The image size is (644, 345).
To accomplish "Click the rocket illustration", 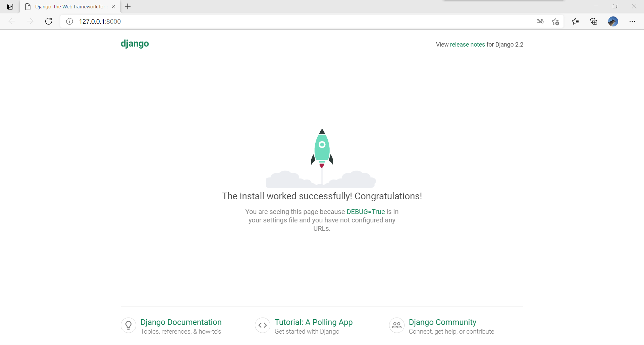I will coord(322,158).
